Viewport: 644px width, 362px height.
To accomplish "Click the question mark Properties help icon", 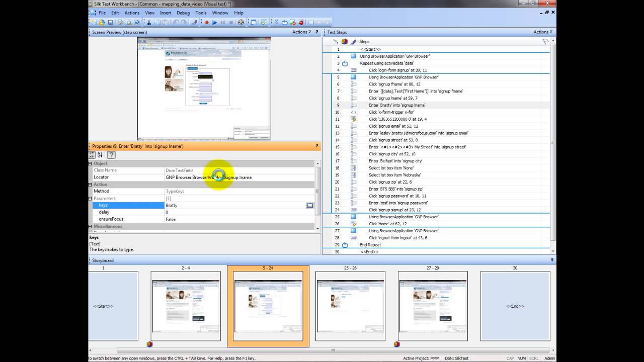I will pos(111,155).
